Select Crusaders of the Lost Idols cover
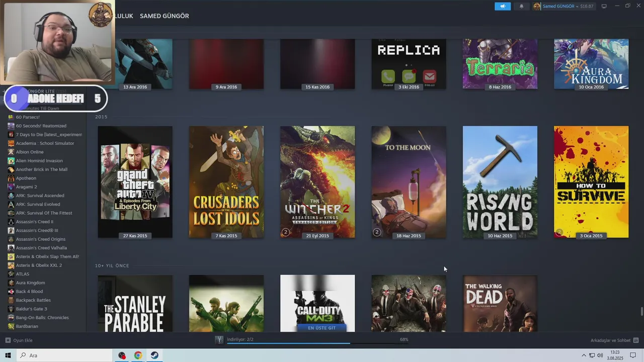The height and width of the screenshot is (362, 644). [226, 182]
